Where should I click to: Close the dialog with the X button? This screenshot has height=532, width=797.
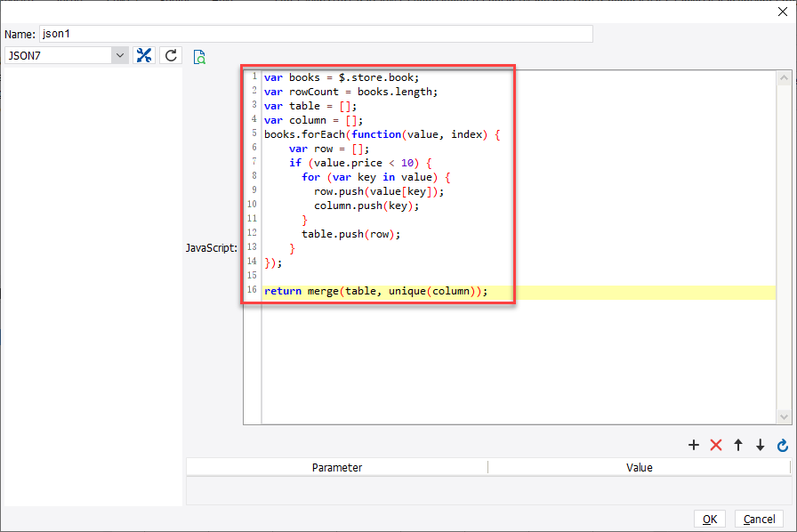[x=784, y=12]
